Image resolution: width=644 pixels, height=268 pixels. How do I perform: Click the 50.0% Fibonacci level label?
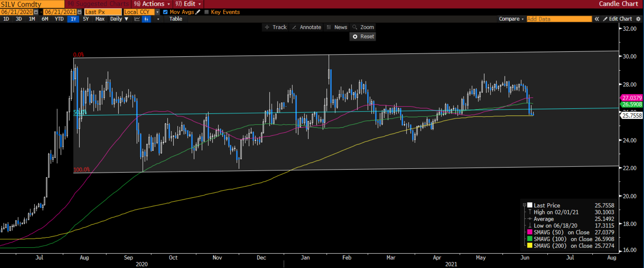pyautogui.click(x=80, y=112)
